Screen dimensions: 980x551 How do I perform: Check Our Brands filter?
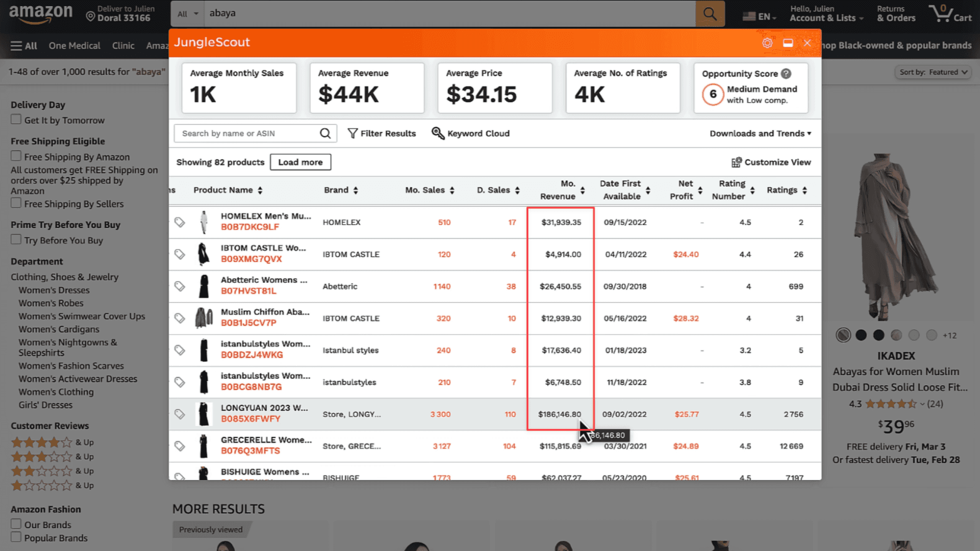click(16, 524)
